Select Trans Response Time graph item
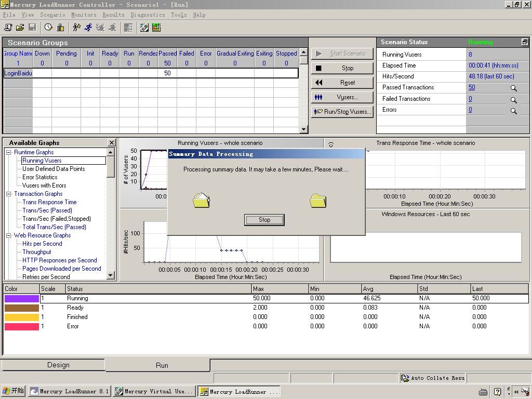The height and width of the screenshot is (399, 532). [49, 202]
